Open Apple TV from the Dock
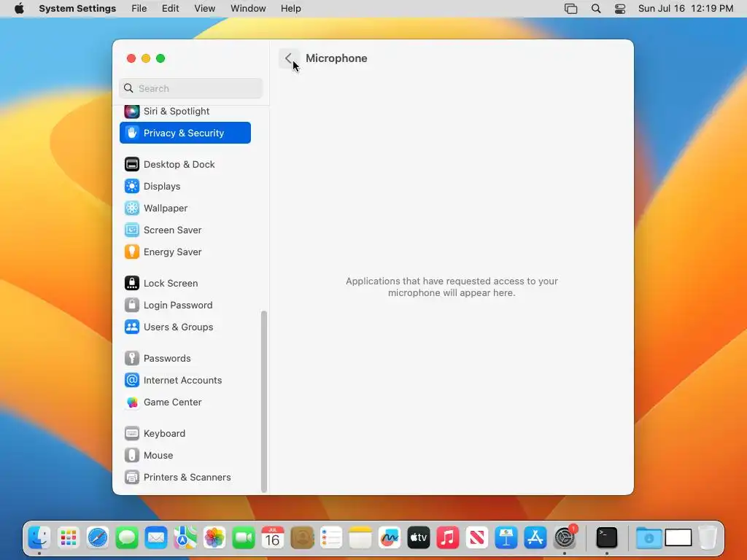The height and width of the screenshot is (560, 747). (419, 538)
